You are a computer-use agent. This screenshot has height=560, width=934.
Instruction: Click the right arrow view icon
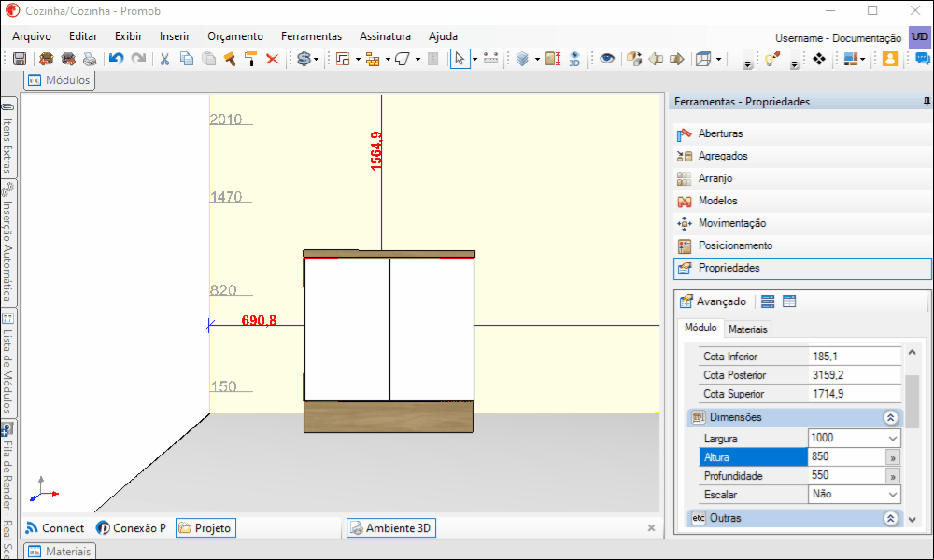(677, 59)
